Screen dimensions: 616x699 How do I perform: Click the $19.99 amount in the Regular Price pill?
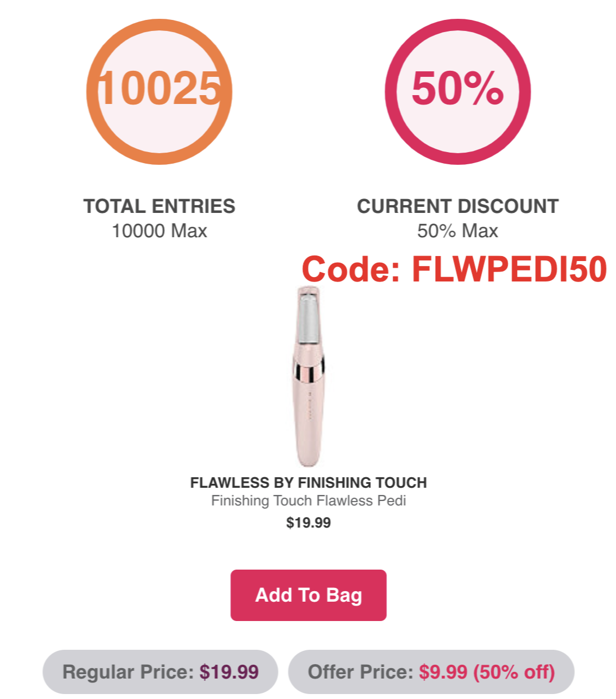tap(229, 672)
